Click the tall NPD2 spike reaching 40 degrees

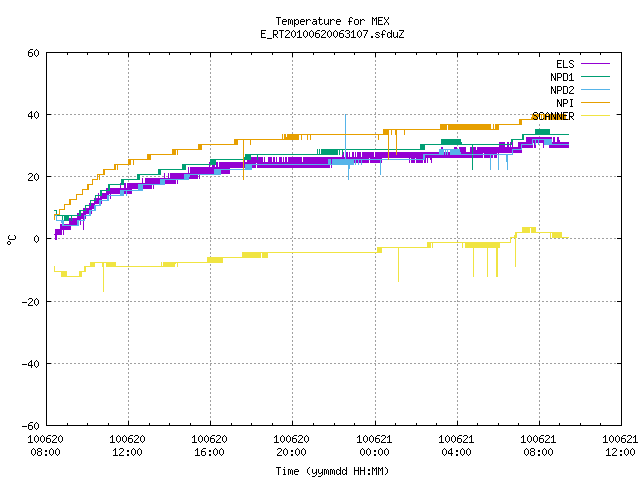(x=346, y=135)
